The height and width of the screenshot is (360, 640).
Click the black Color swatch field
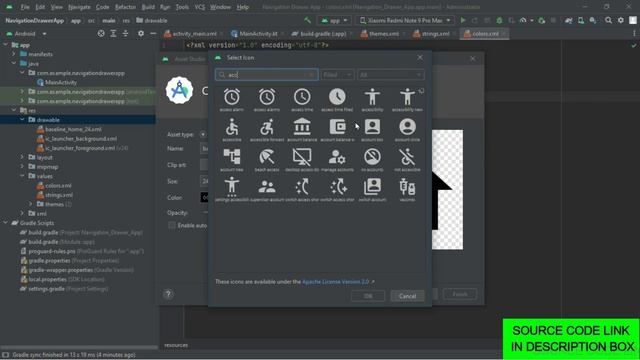click(x=204, y=198)
